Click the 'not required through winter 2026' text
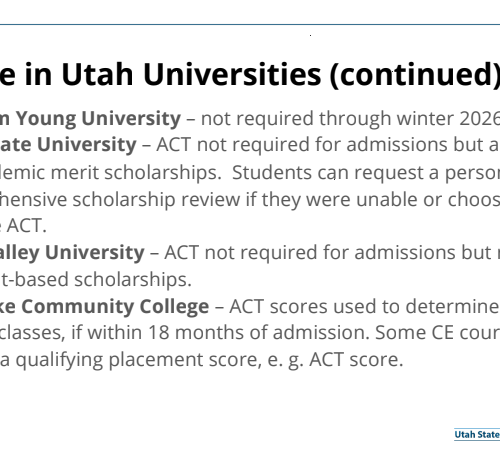The width and height of the screenshot is (500, 458). [x=350, y=119]
